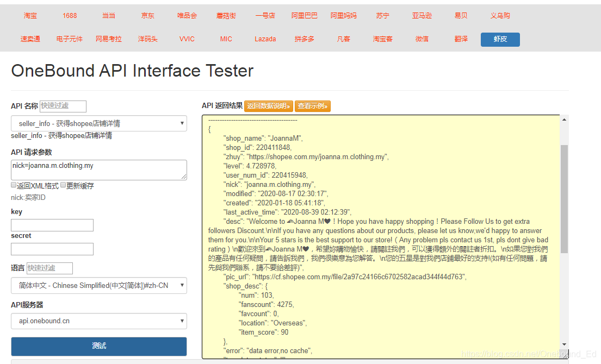Select the 网易考拉 tab

(x=109, y=39)
